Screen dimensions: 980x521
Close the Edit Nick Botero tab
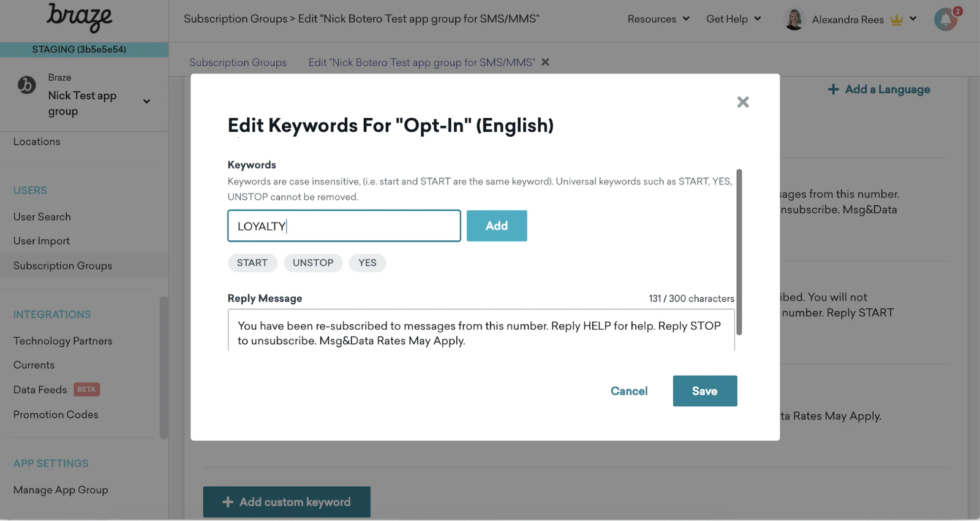pos(545,62)
